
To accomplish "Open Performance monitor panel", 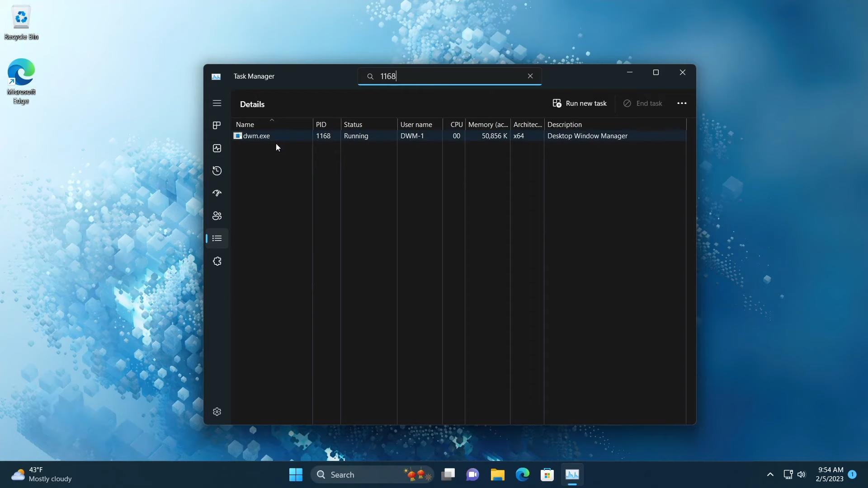I will [x=217, y=148].
